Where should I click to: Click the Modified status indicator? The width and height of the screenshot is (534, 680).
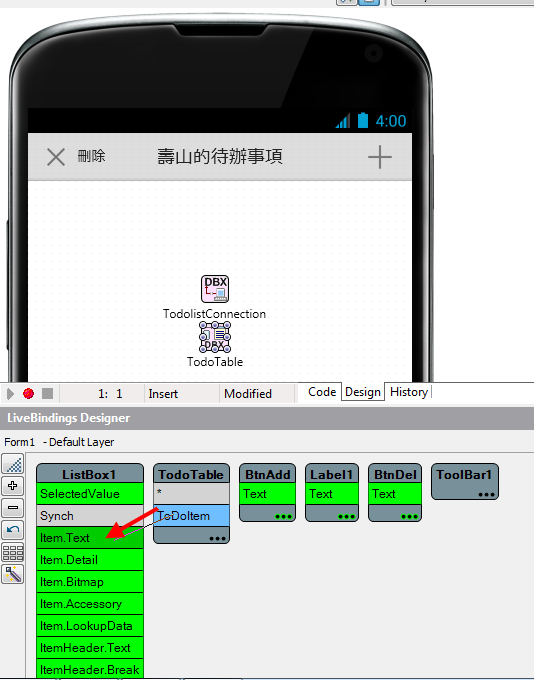(x=248, y=394)
